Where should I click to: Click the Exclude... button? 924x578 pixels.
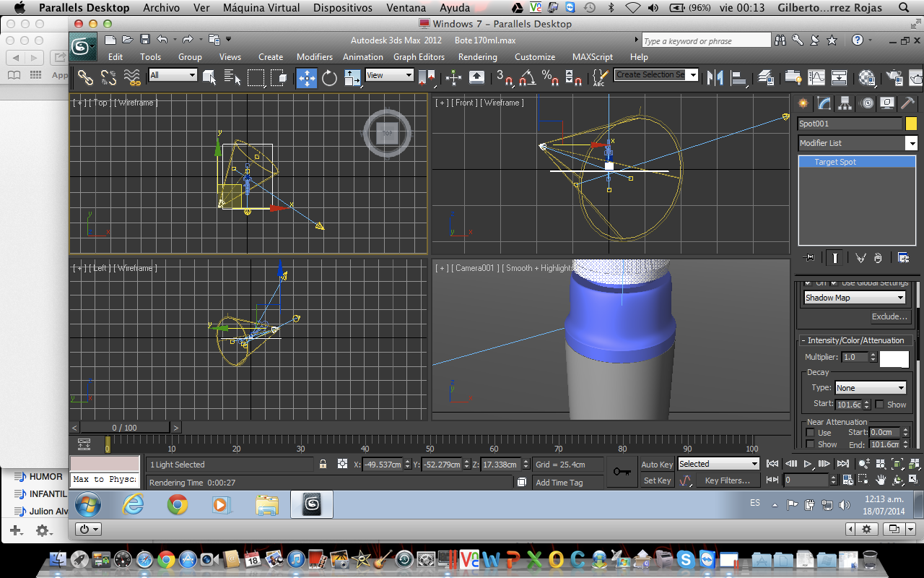889,316
